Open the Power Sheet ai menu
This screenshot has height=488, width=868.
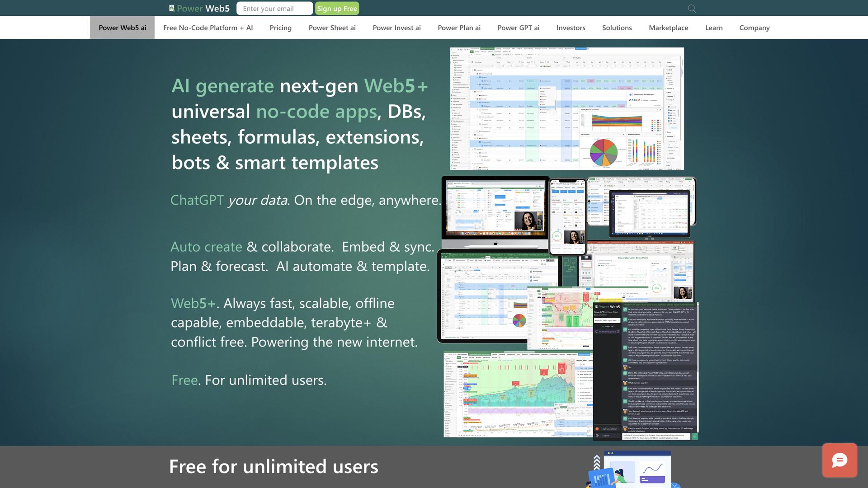[332, 28]
